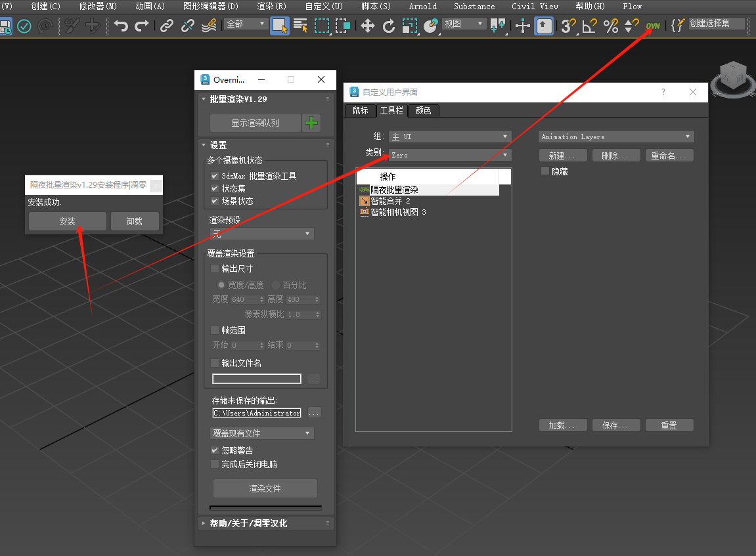756x556 pixels.
Task: Check the 隐藏 checkbox in customize dialog
Action: pos(545,171)
